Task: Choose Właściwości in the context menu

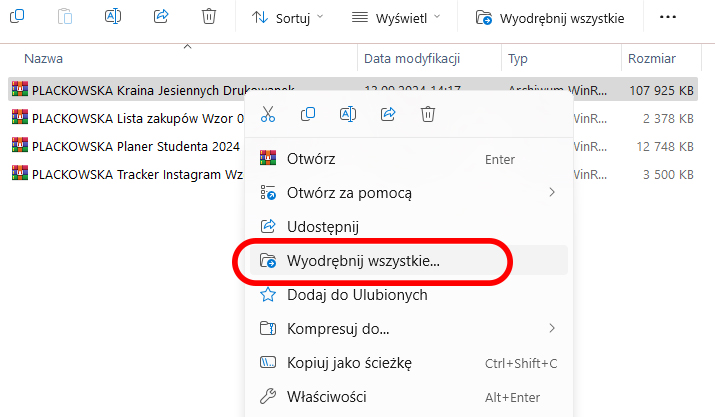Action: click(409, 397)
